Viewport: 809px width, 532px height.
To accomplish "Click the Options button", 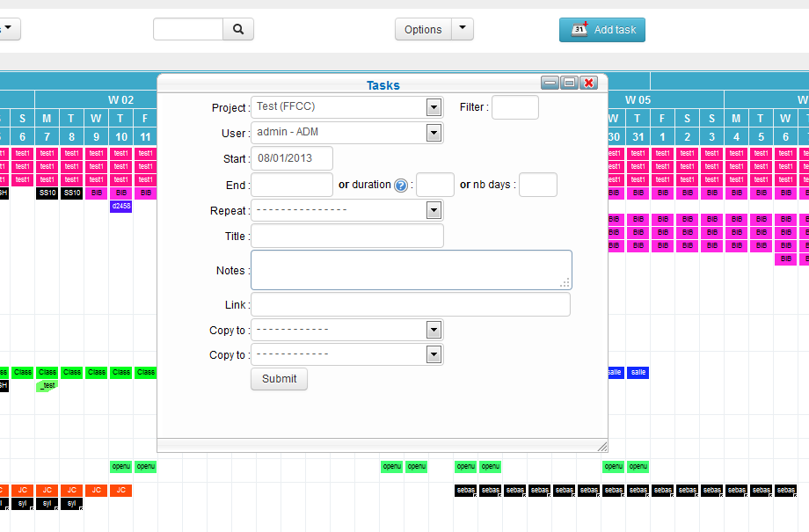I will 423,29.
